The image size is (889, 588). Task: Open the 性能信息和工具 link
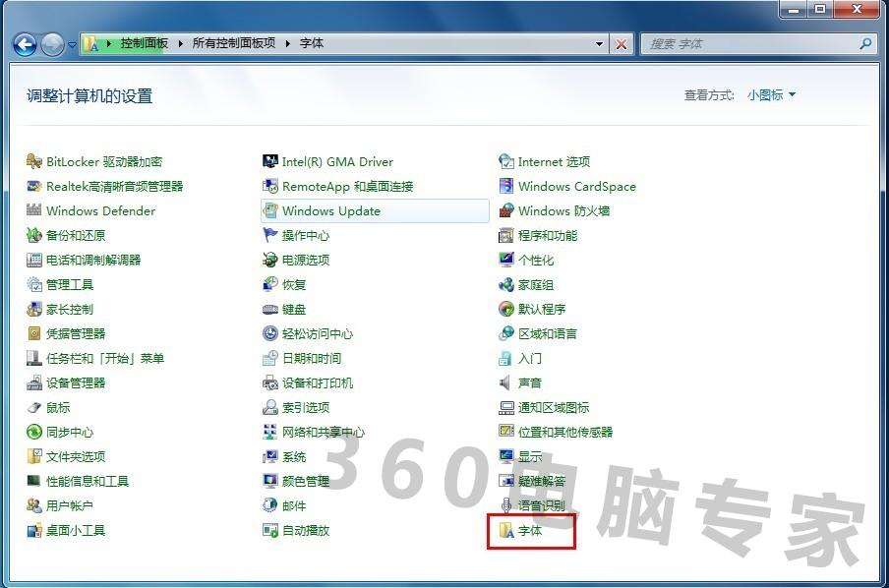pos(88,481)
